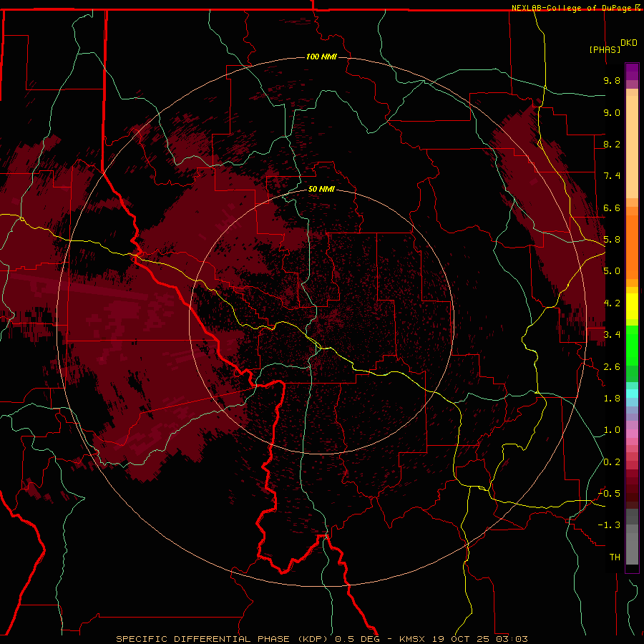Click the 50 NMI range ring label
Screen dimensions: 644x644
(321, 189)
